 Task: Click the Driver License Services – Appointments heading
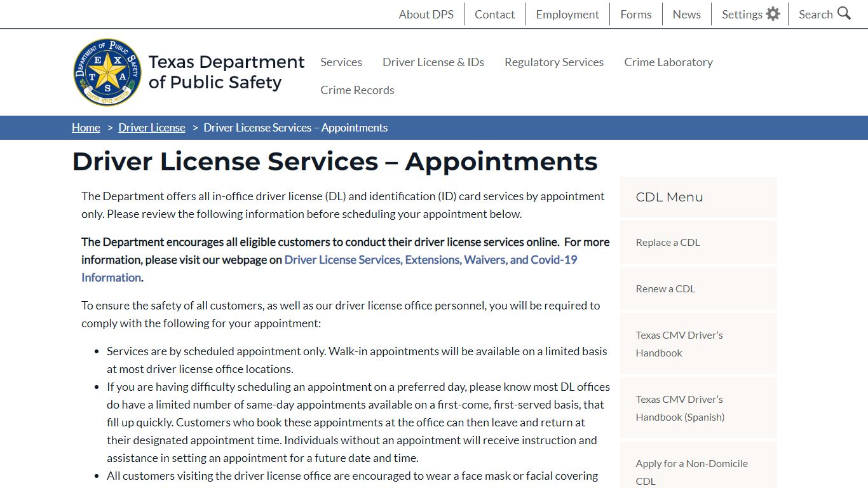(335, 161)
